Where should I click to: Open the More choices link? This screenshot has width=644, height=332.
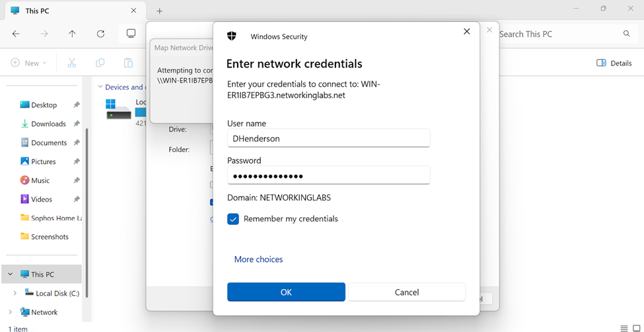click(x=258, y=259)
